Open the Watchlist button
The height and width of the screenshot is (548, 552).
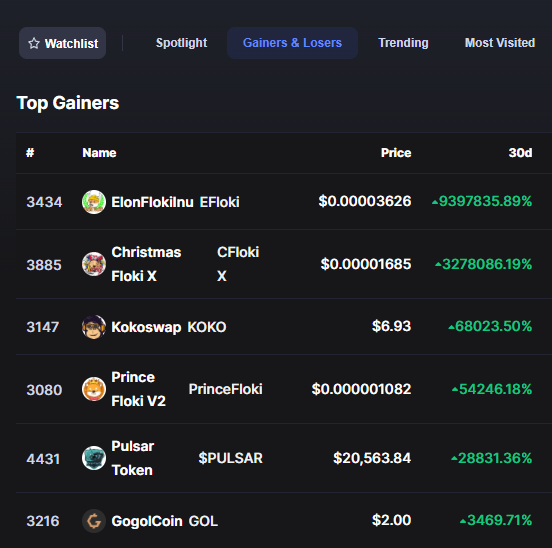[x=62, y=43]
